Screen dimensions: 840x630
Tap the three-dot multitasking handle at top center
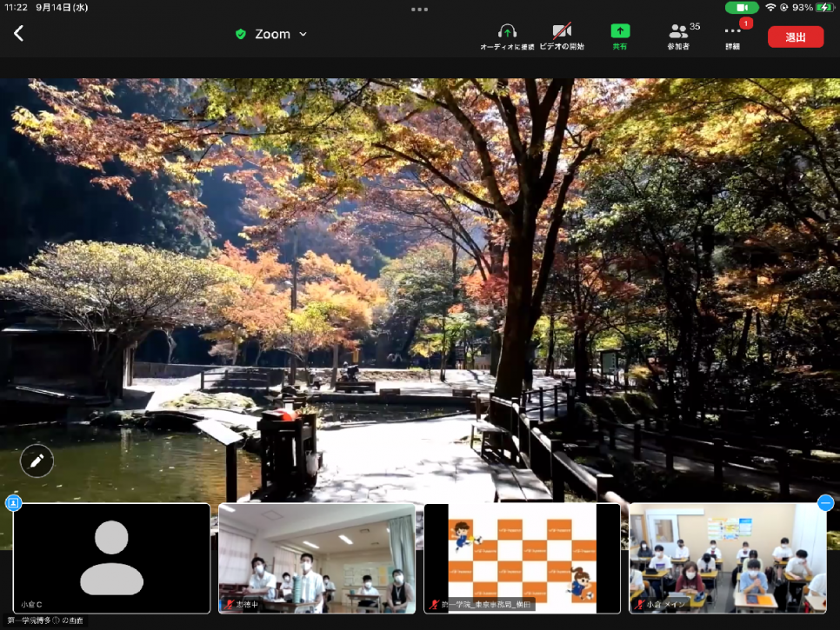click(420, 10)
